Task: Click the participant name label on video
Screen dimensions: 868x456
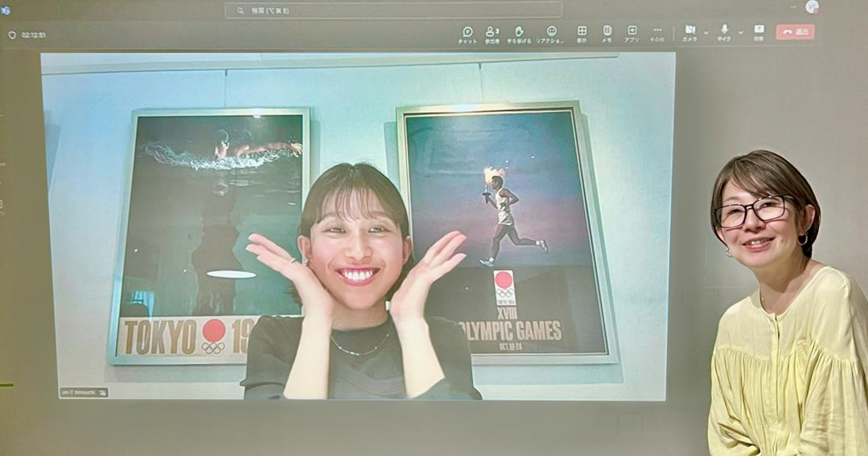Action: [83, 392]
